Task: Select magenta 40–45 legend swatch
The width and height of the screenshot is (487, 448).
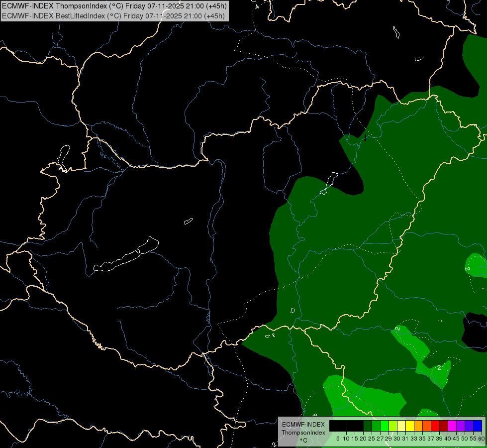Action: [452, 426]
